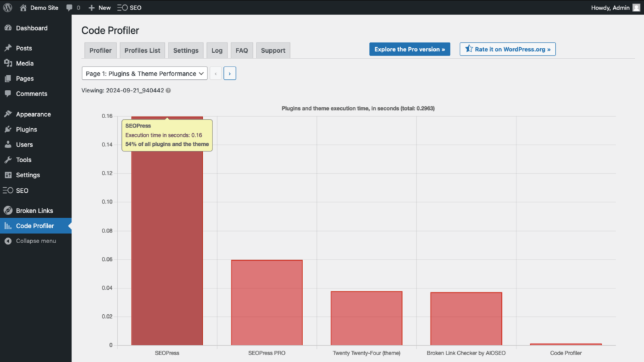Click the SEOPress PRO bar
Screen dimensions: 644x362
tap(267, 302)
